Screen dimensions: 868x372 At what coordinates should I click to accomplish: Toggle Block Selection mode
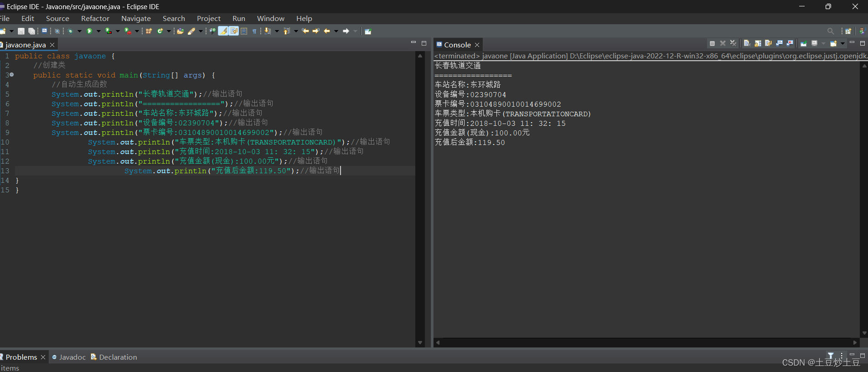[244, 31]
